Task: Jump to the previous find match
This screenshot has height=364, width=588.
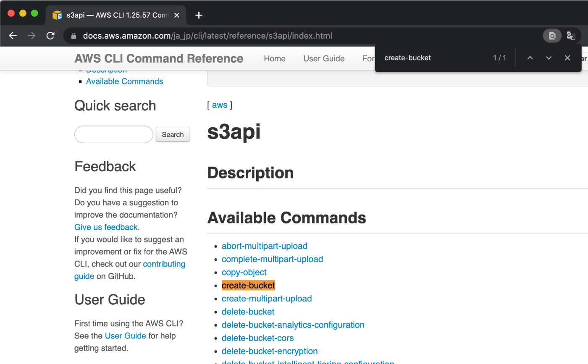Action: click(x=530, y=58)
